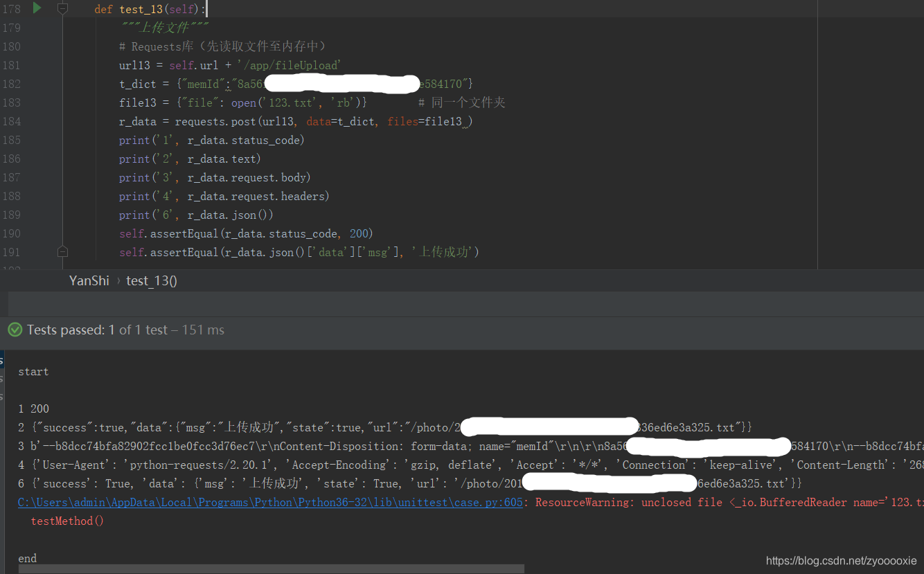Screen dimensions: 924x574
Task: Click the print('6', r_data.json()) line
Action: click(196, 215)
